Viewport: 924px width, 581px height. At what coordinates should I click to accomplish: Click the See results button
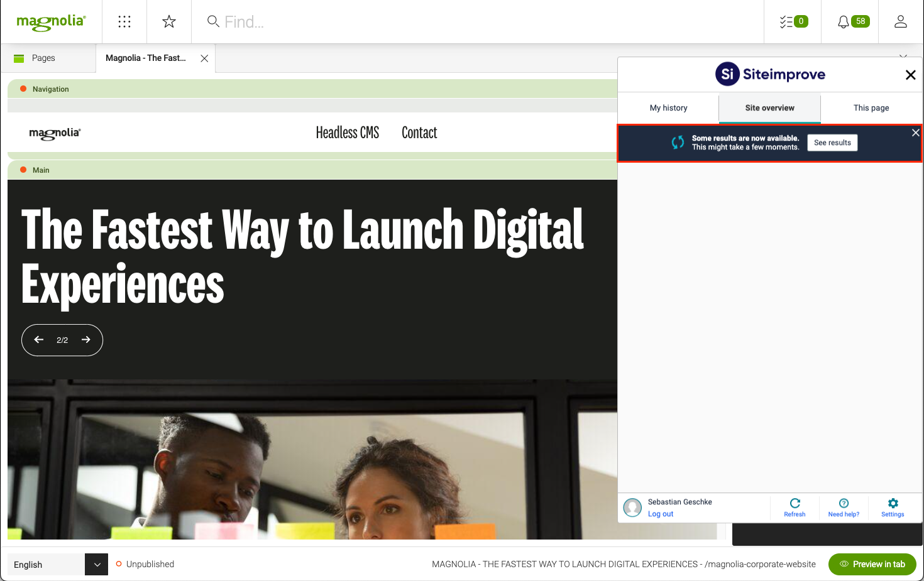tap(832, 143)
